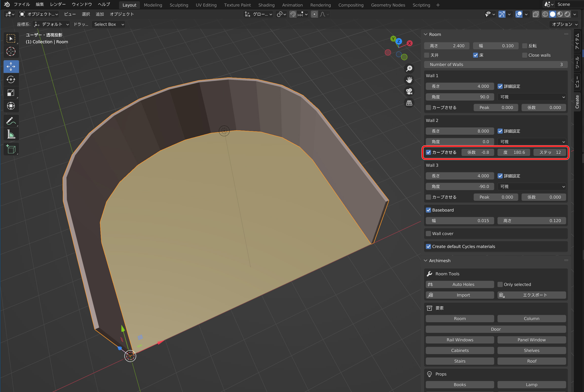Screen dimensions: 584x392
Task: Open the レンダー menu
Action: click(x=58, y=5)
